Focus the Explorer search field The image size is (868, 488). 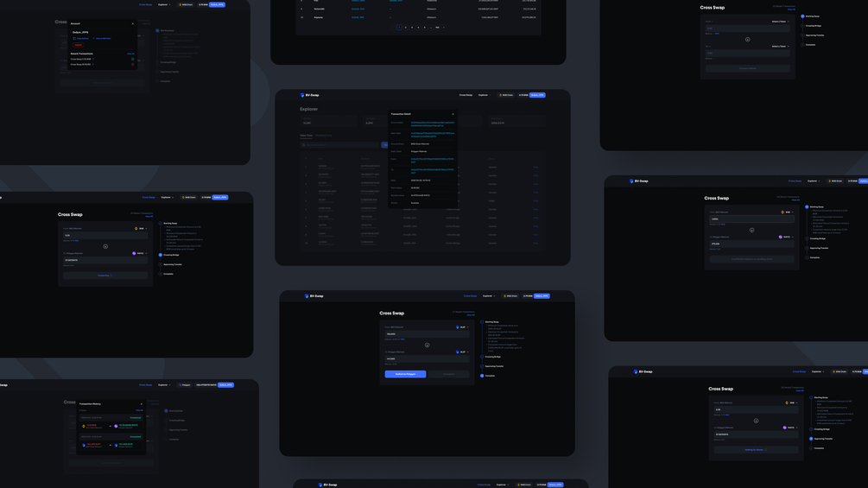coord(340,145)
